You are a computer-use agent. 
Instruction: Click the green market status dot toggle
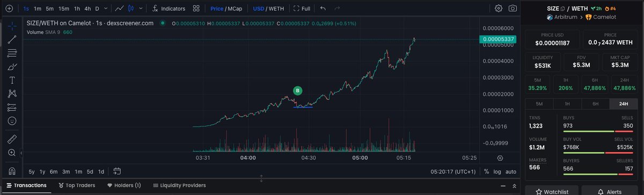(162, 23)
